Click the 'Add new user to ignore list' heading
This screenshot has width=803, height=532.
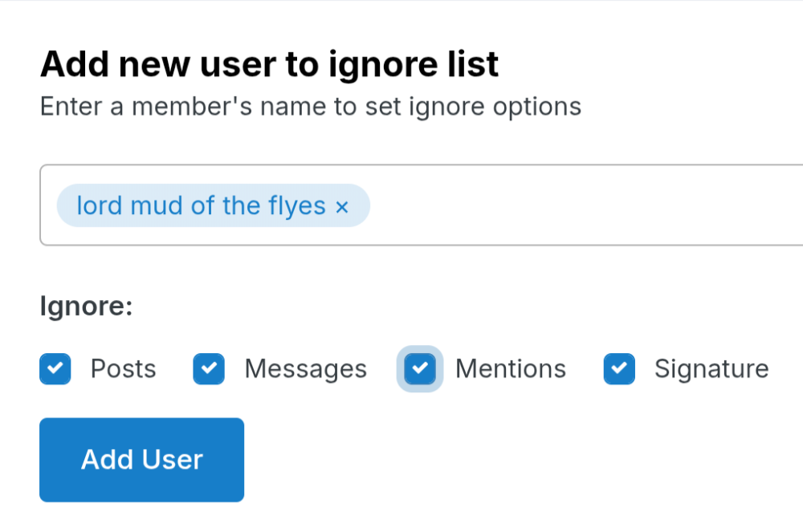pos(269,64)
